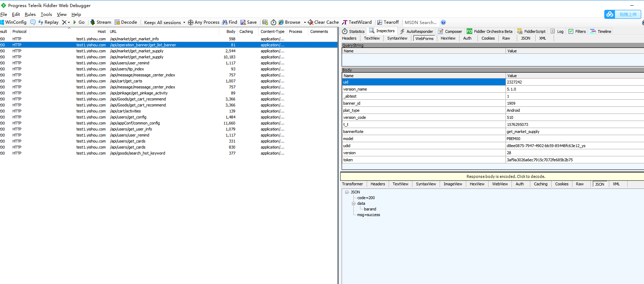
Task: Collapse the data tree node
Action: (x=353, y=204)
